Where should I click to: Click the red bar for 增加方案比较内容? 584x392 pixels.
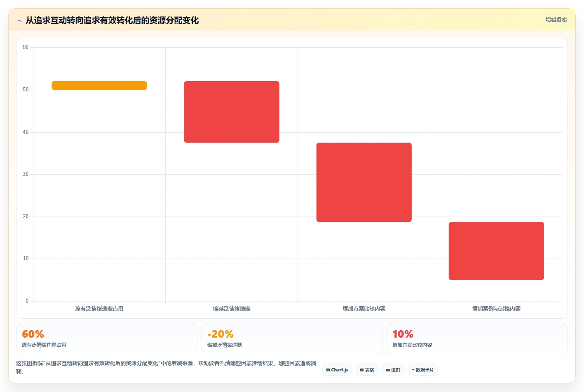[x=364, y=182]
